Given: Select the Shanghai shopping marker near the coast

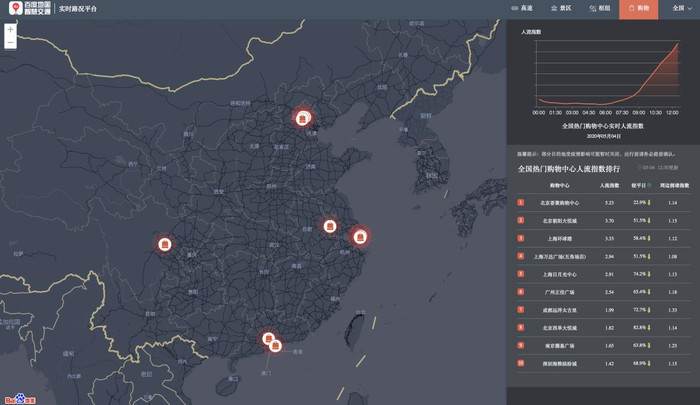Looking at the screenshot, I should 360,237.
